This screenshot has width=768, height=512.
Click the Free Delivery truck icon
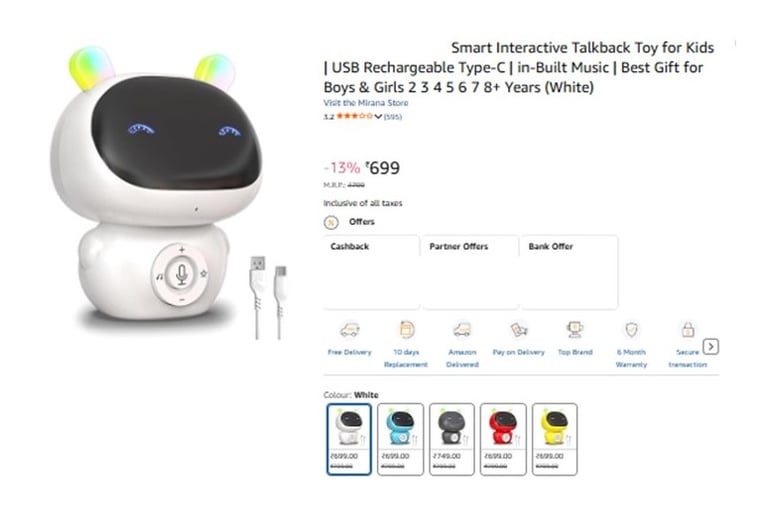(350, 330)
